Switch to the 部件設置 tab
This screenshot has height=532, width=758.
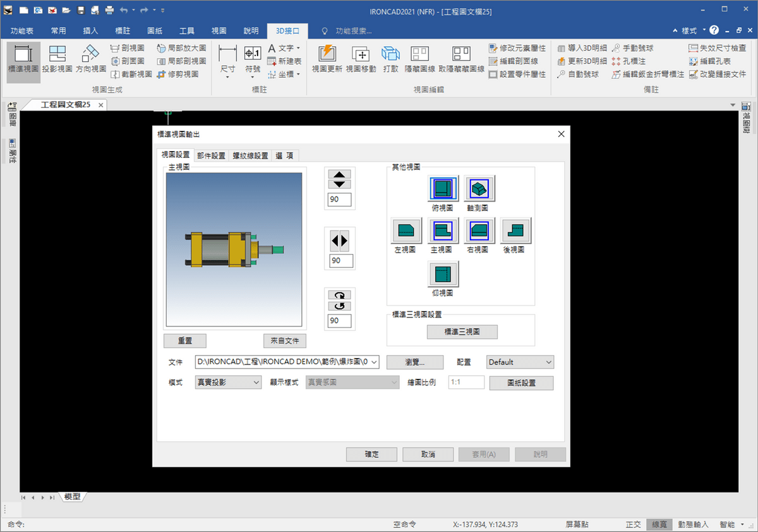click(x=210, y=155)
